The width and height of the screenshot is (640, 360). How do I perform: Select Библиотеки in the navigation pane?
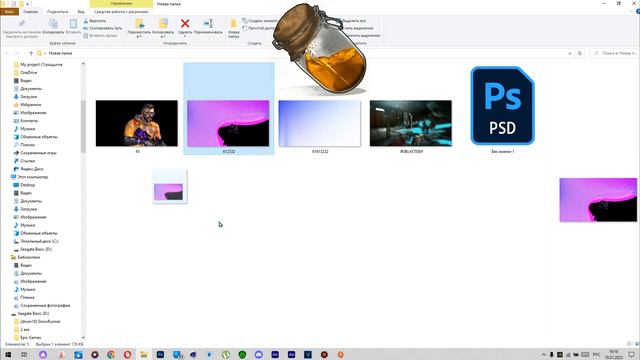(x=29, y=258)
